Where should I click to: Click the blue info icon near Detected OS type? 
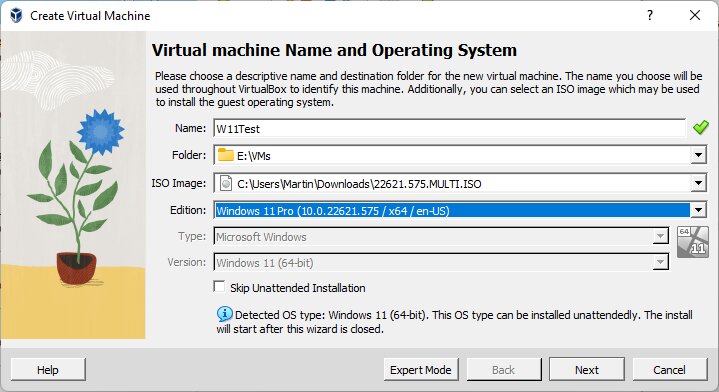tap(224, 314)
